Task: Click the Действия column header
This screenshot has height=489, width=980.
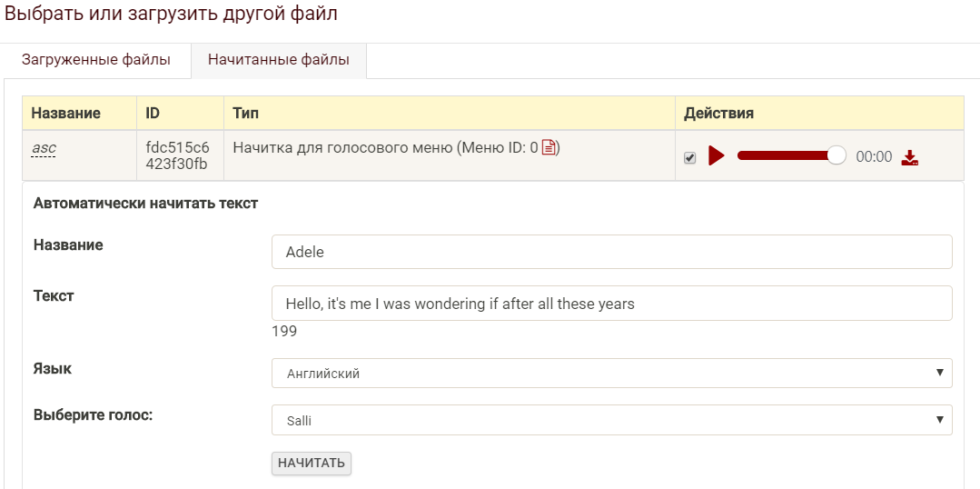Action: [x=718, y=114]
